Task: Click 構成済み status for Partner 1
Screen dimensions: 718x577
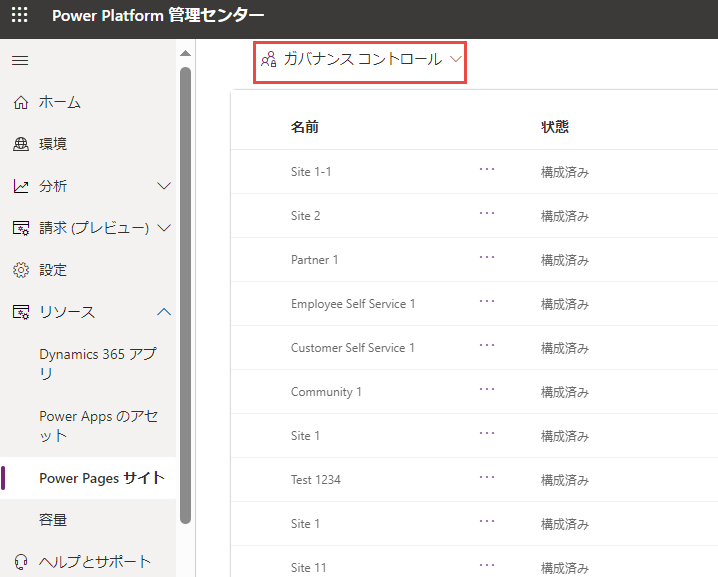Action: pos(565,260)
